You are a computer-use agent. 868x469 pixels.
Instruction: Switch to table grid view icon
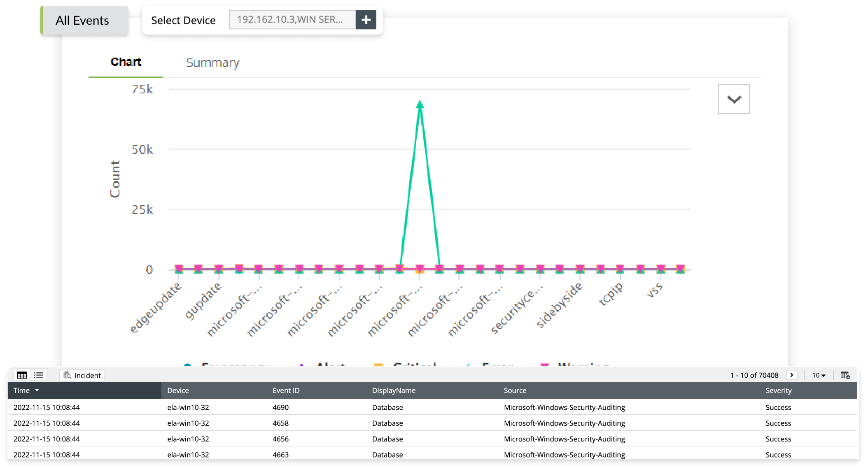(22, 375)
